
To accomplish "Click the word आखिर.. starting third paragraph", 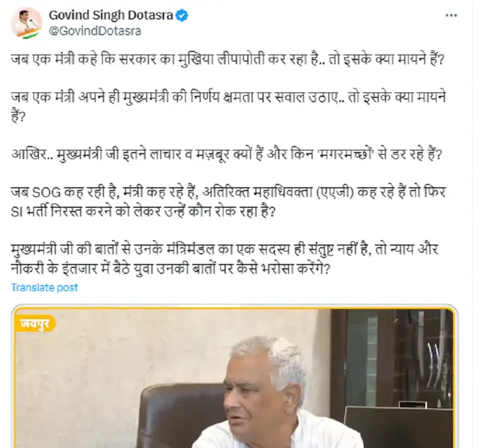I will (x=32, y=154).
